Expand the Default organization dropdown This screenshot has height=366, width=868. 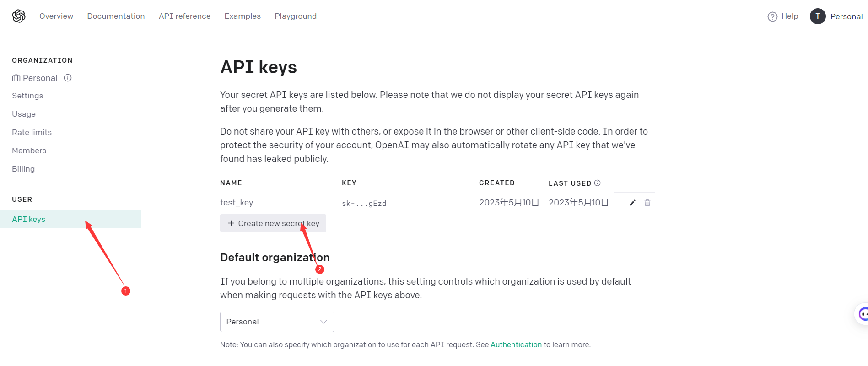click(277, 322)
